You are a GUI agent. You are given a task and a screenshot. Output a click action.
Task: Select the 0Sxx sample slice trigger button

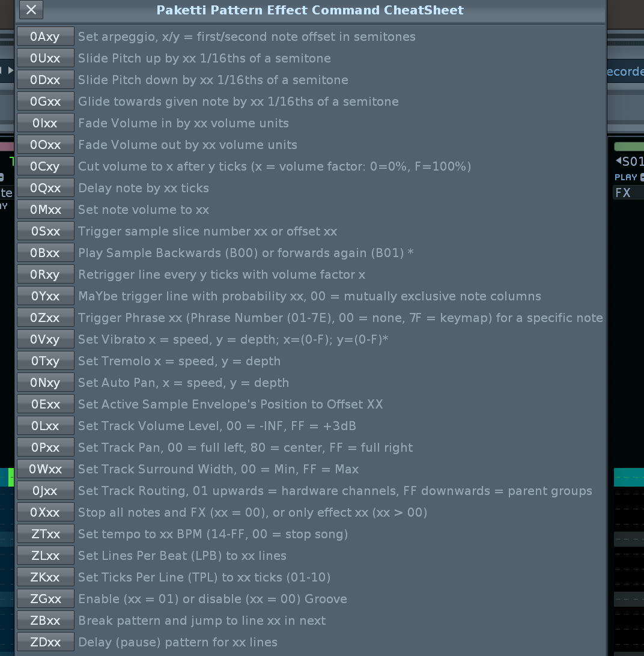[x=46, y=231]
